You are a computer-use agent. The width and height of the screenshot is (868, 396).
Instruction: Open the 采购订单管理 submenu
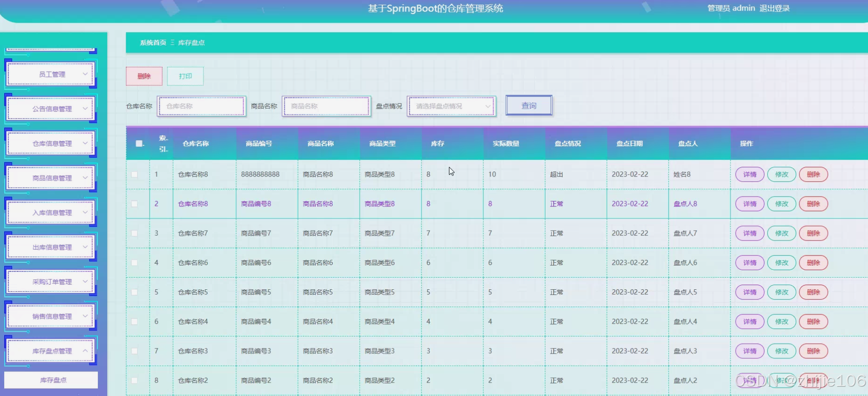(51, 281)
